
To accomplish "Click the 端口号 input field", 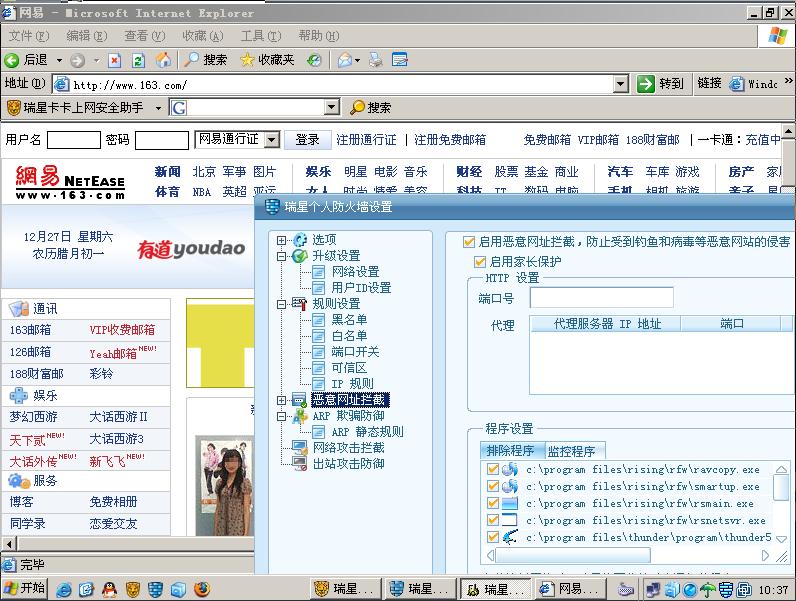I will (x=601, y=297).
